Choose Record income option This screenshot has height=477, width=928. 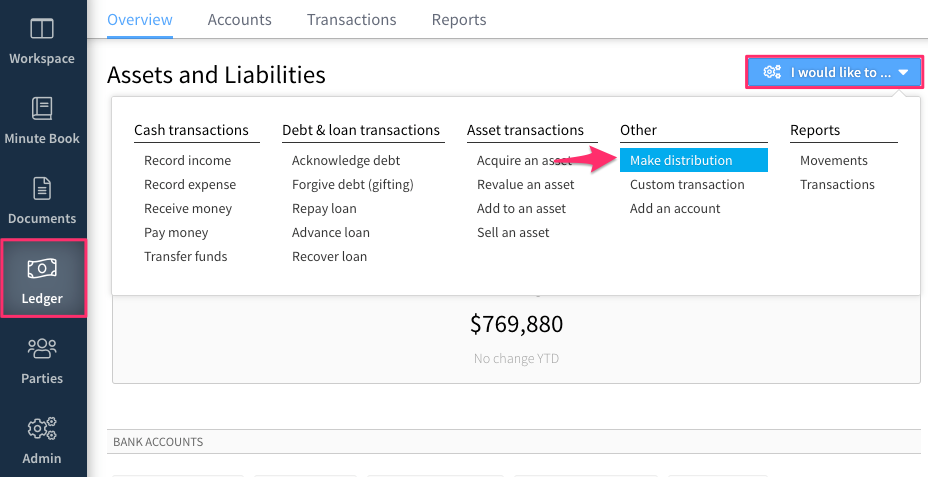click(x=188, y=160)
